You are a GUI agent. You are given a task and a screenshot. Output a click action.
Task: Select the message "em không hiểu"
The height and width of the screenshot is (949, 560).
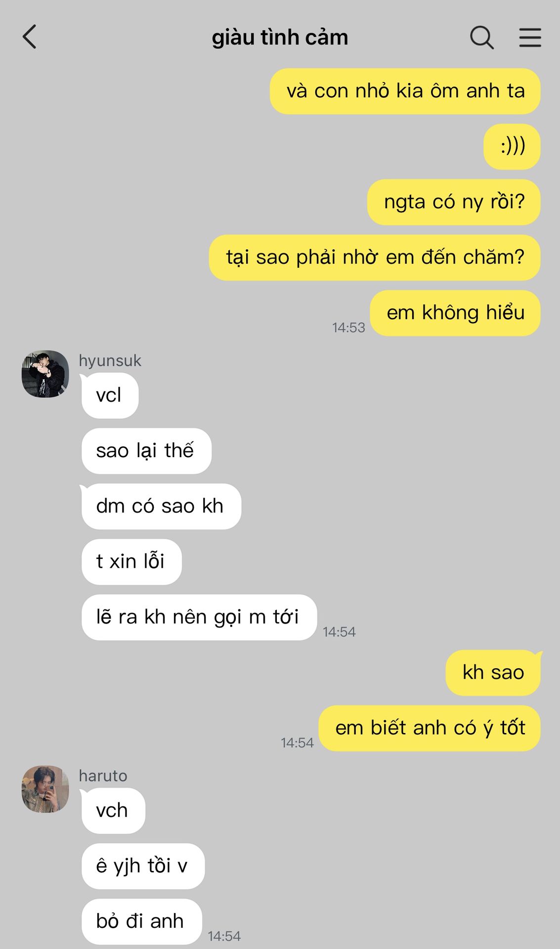[x=455, y=313]
